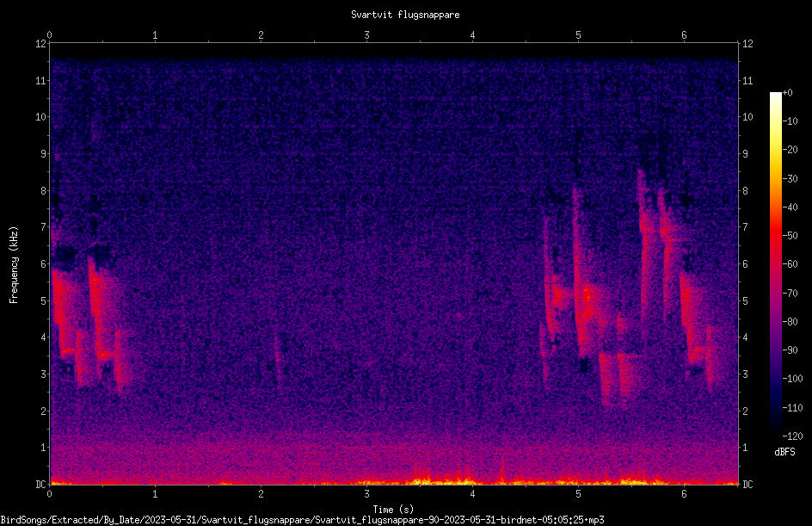This screenshot has width=812, height=526.
Task: Click the Time (s) axis label
Action: pos(393,510)
